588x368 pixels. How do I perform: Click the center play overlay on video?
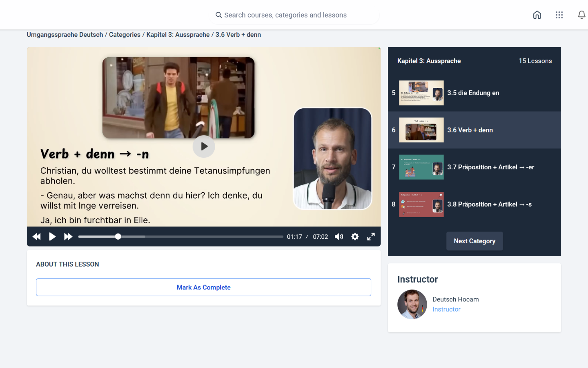pyautogui.click(x=204, y=146)
